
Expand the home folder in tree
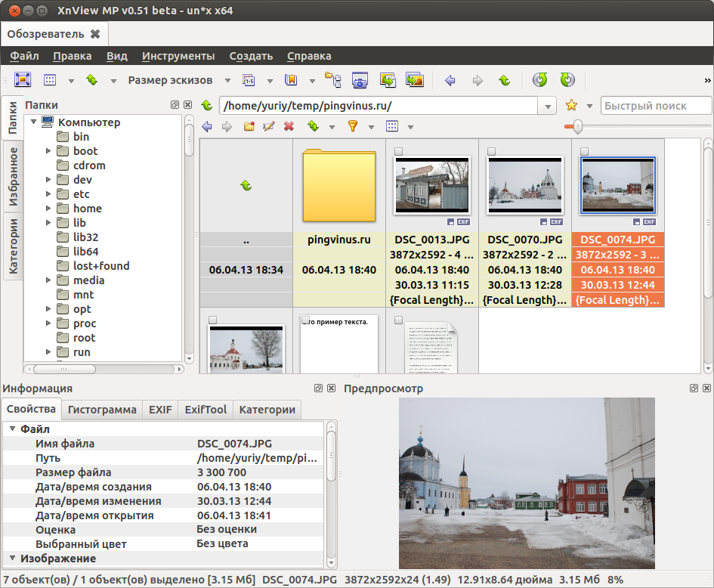48,209
